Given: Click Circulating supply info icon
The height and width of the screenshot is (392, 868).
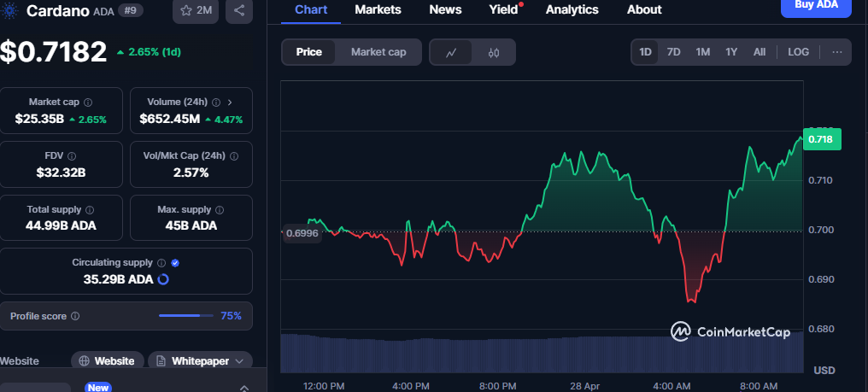Looking at the screenshot, I should (x=161, y=263).
